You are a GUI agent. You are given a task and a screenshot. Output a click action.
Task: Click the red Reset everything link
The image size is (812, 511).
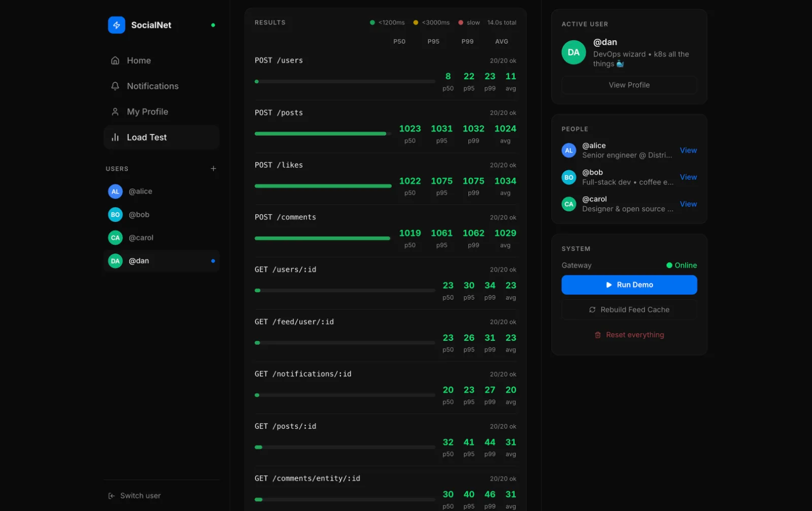(x=629, y=335)
